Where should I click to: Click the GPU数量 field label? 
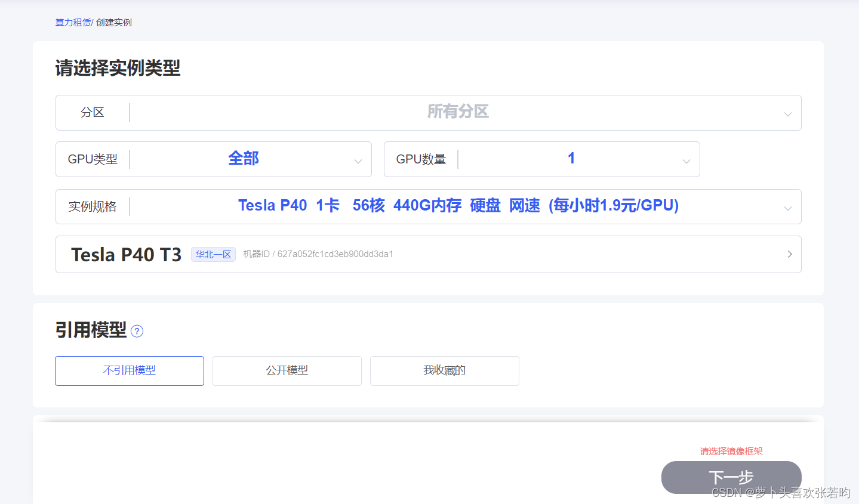[x=421, y=159]
